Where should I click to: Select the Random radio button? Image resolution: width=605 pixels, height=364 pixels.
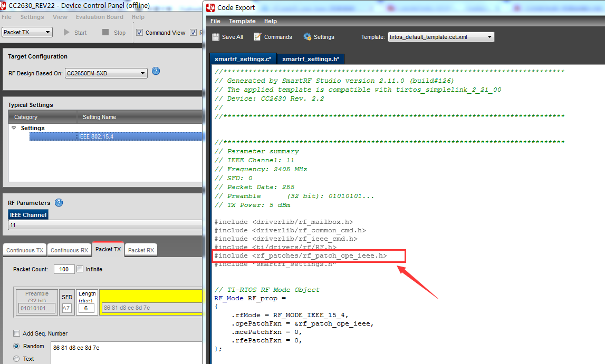(x=16, y=346)
